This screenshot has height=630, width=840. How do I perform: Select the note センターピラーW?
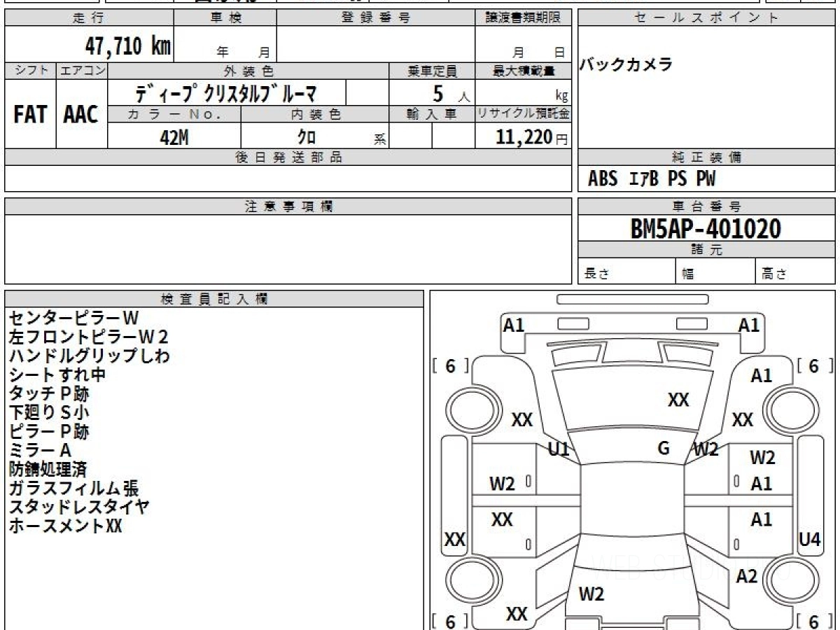click(74, 318)
